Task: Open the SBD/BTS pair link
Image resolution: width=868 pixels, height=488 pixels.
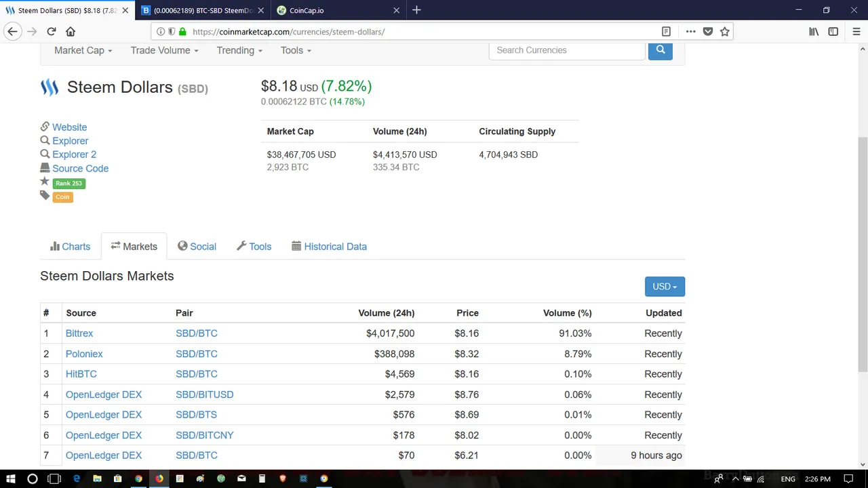Action: pyautogui.click(x=196, y=415)
